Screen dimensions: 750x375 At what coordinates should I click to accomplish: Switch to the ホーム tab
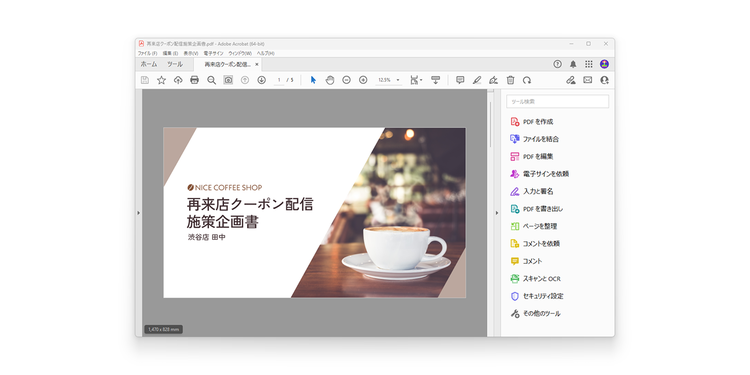tap(148, 64)
